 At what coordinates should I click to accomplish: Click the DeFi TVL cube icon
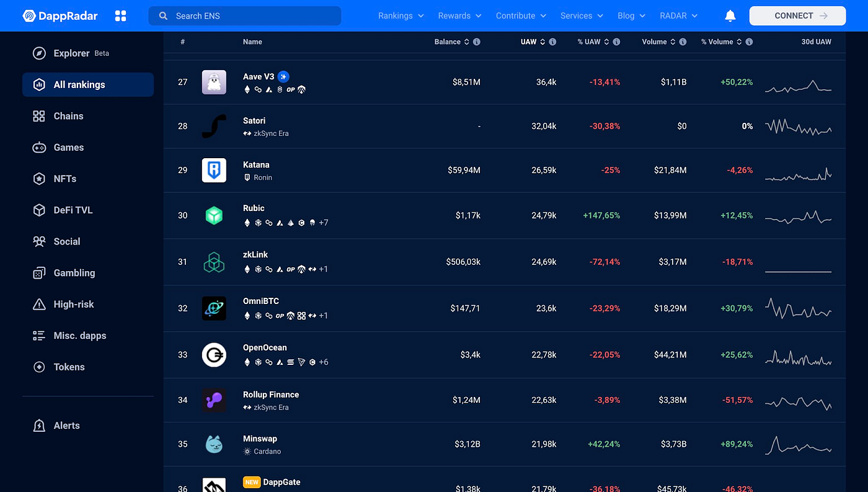coord(39,210)
